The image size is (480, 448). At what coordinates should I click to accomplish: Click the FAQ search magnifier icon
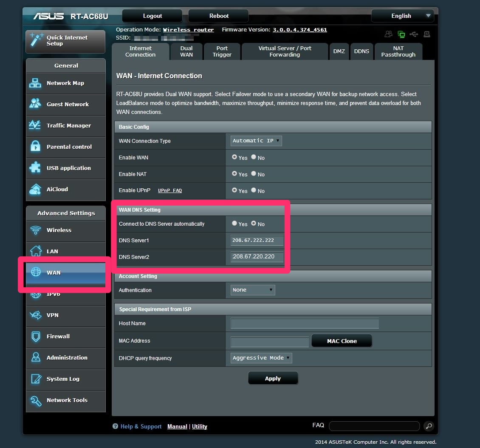(429, 426)
